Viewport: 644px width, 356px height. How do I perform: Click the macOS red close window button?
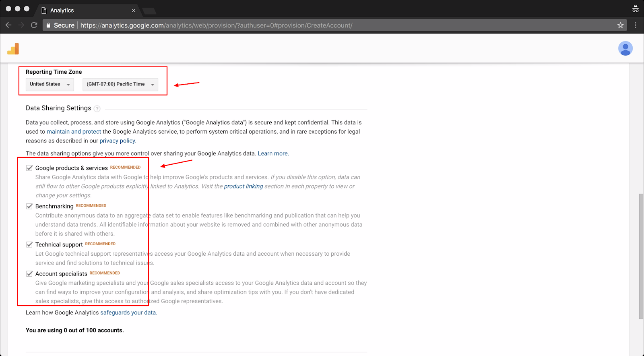8,8
